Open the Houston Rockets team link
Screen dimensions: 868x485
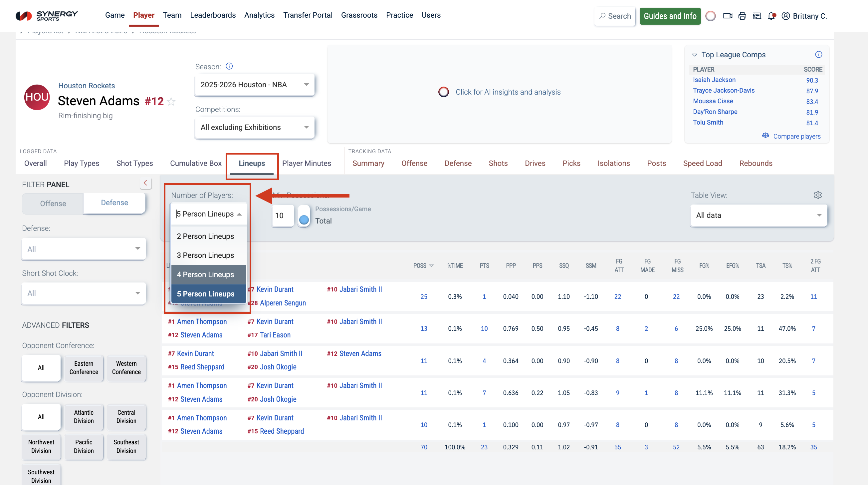tap(87, 86)
